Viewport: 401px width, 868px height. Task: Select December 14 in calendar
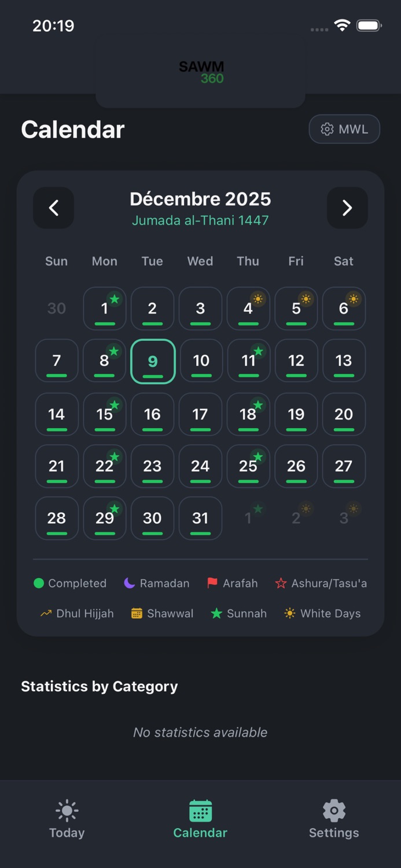tap(57, 414)
